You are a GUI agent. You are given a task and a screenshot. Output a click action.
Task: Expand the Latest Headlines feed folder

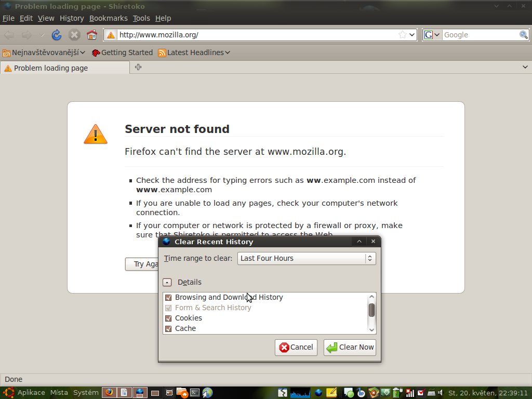pyautogui.click(x=194, y=52)
